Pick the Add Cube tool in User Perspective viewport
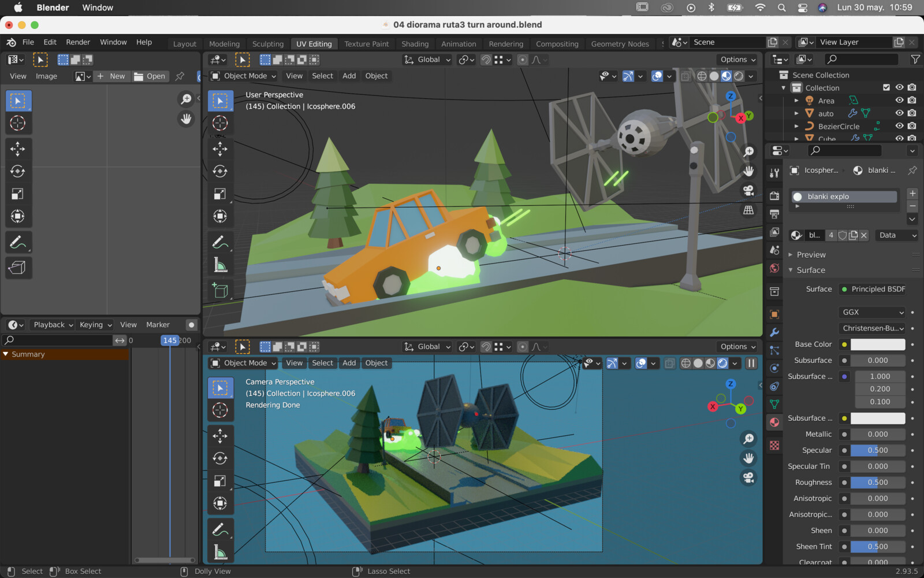Viewport: 924px width, 578px height. tap(220, 290)
